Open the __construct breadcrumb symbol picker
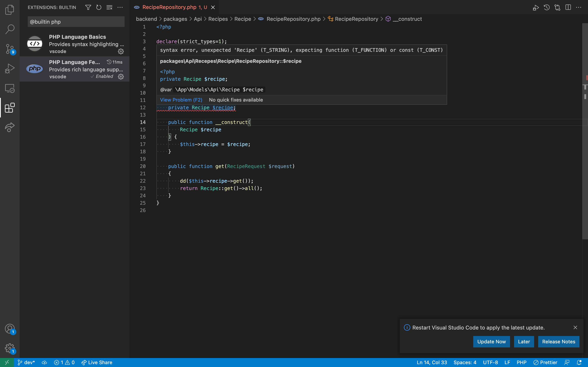The height and width of the screenshot is (367, 588). pyautogui.click(x=407, y=19)
